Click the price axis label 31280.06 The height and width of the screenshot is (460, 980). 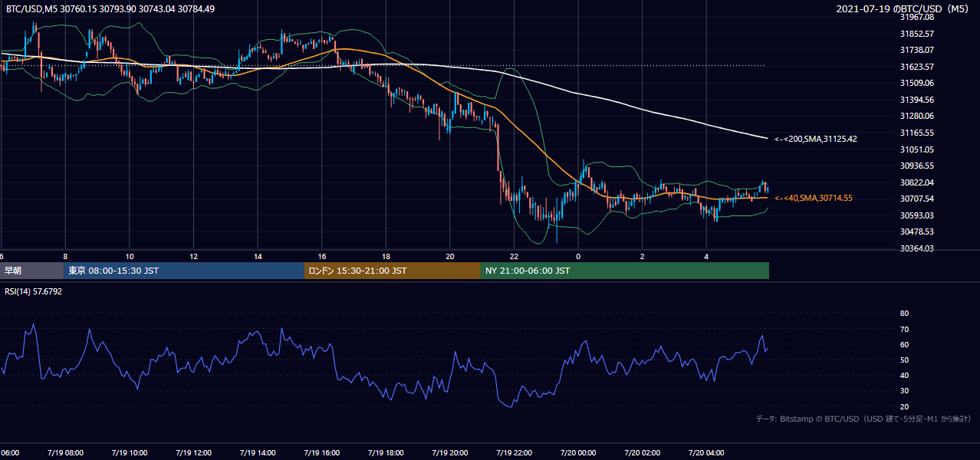pyautogui.click(x=918, y=116)
